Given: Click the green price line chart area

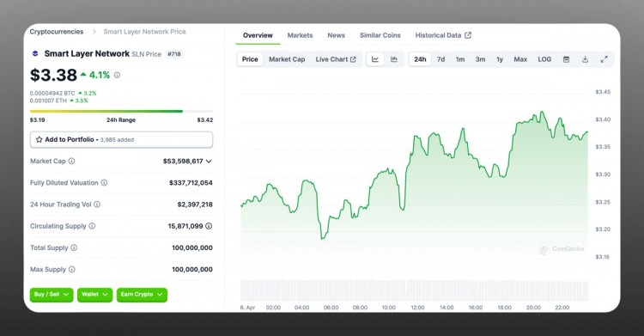Looking at the screenshot, I should point(414,185).
